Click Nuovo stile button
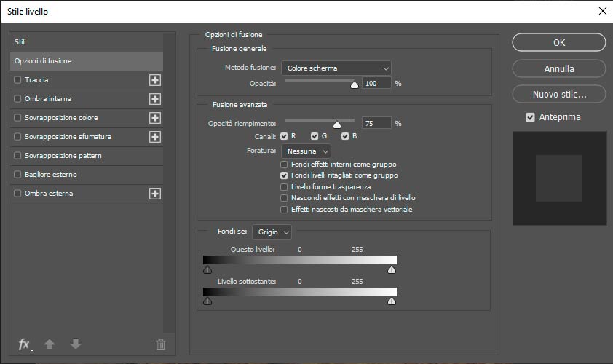The height and width of the screenshot is (364, 613). point(559,94)
